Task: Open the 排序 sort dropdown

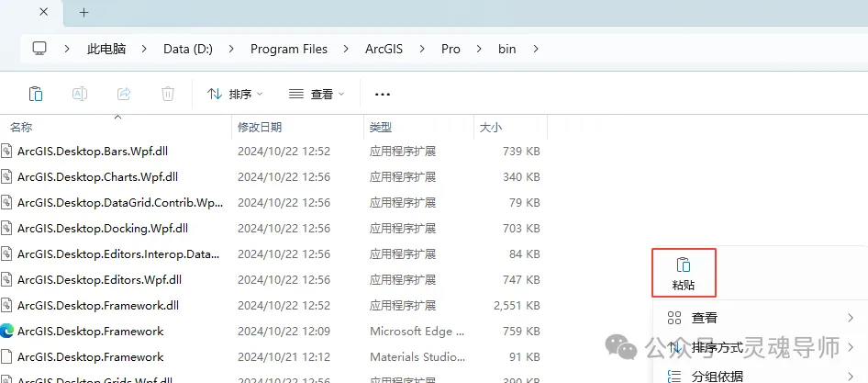Action: pyautogui.click(x=235, y=95)
